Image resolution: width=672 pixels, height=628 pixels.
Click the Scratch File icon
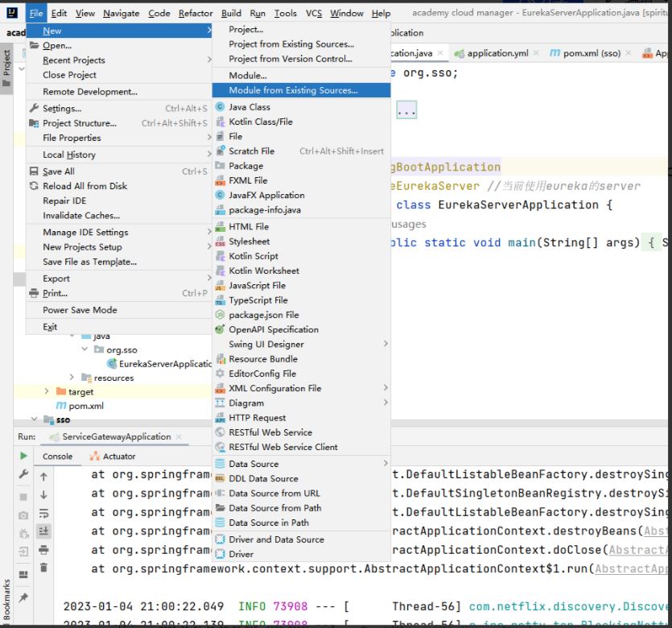[220, 151]
